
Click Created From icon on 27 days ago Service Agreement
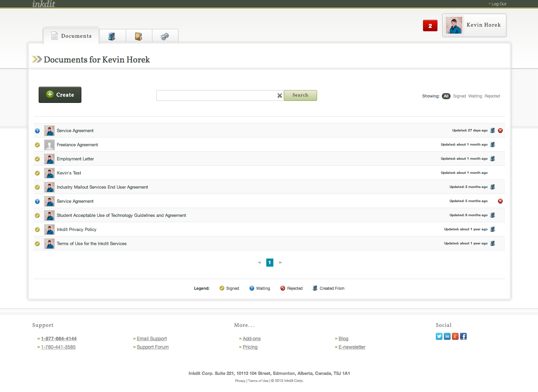(493, 130)
